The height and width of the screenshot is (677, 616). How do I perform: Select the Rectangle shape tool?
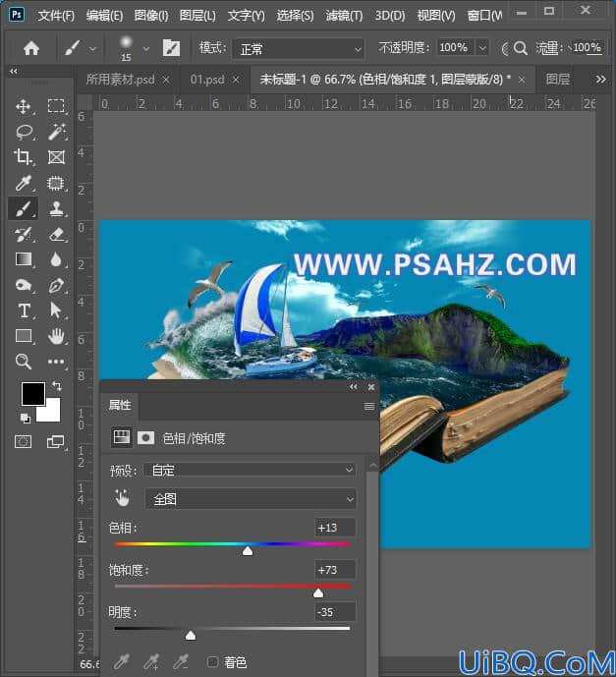point(23,336)
